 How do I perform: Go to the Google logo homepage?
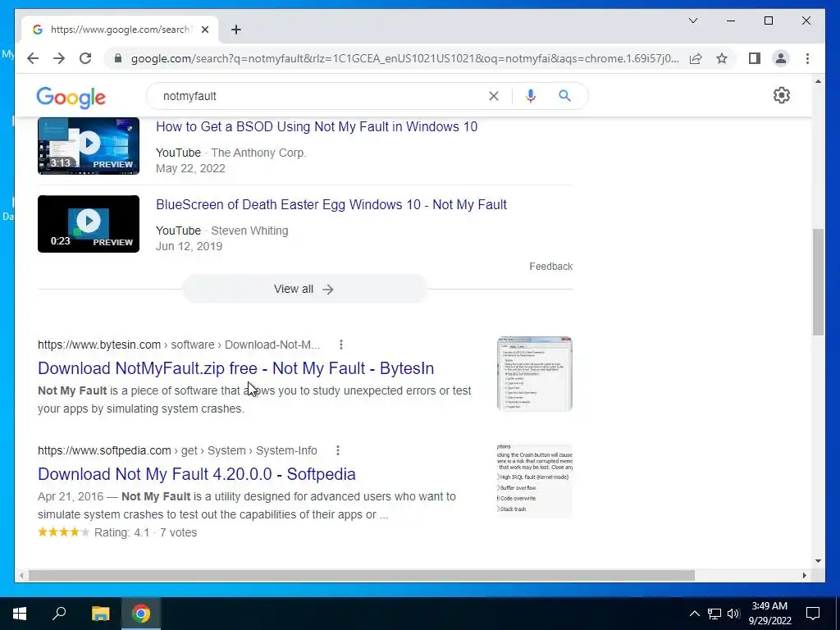click(x=71, y=97)
